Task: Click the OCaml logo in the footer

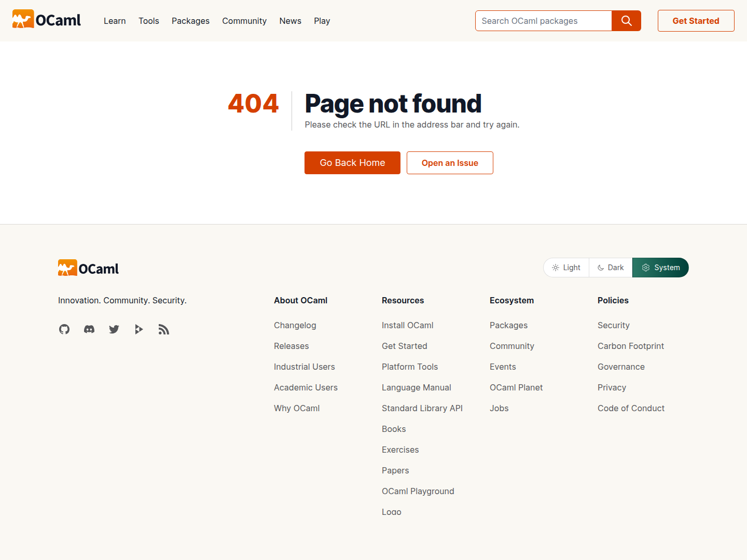Action: pos(88,268)
